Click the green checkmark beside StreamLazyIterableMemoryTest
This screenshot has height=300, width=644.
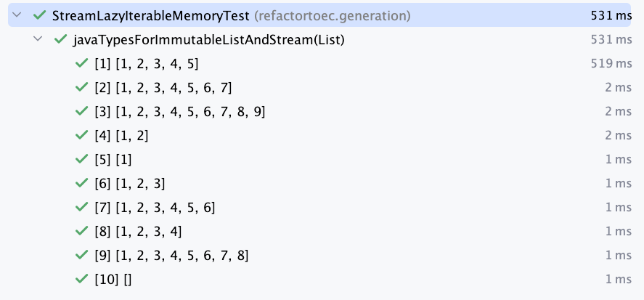(40, 15)
